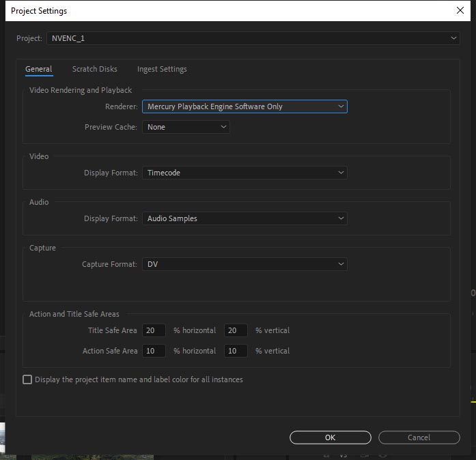Open the Preview Cache dropdown

point(185,127)
